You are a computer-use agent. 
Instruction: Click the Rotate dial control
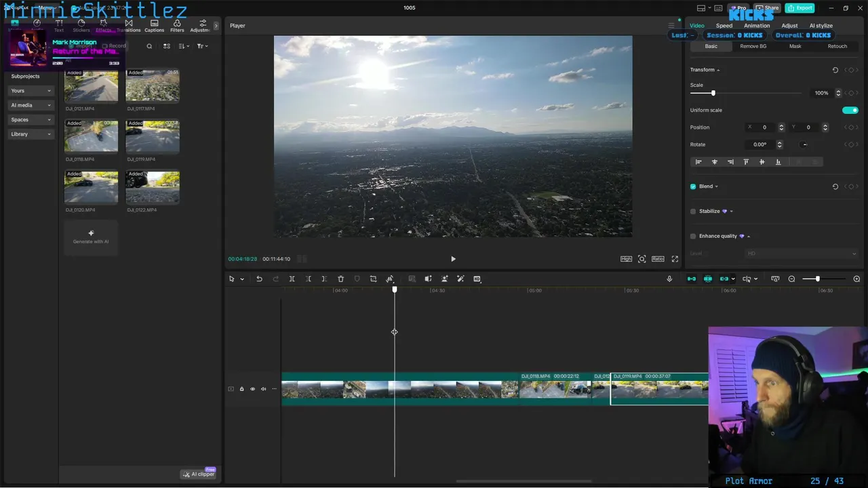coord(804,144)
